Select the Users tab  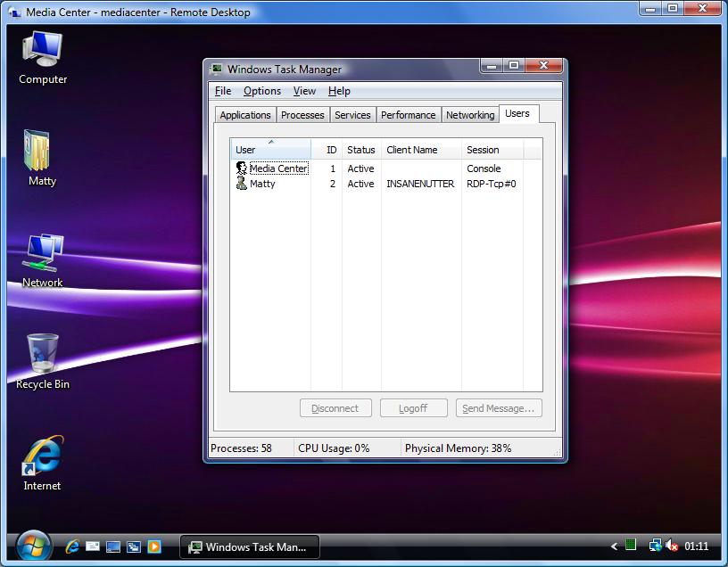point(517,113)
